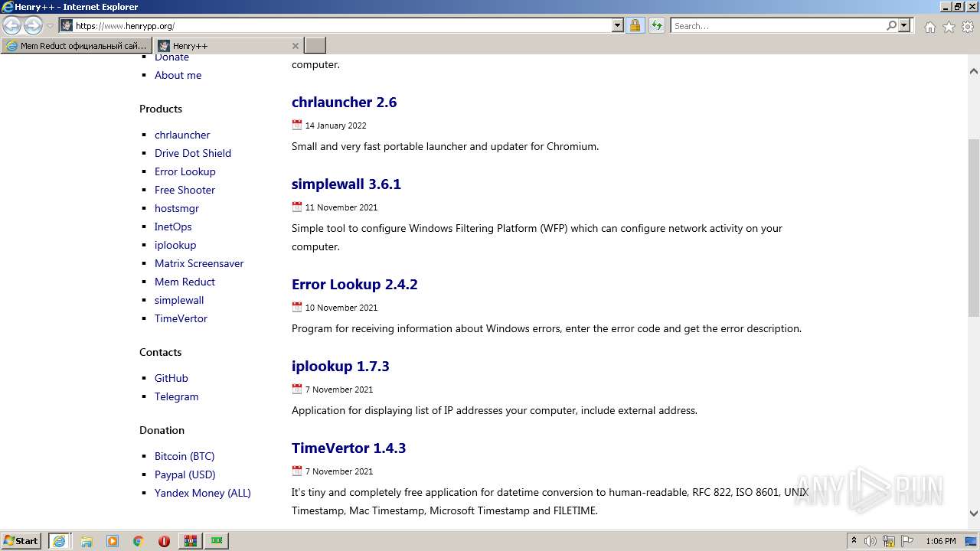Screen dimensions: 980x551
Task: Open Windows Explorer folder taskbar icon
Action: click(87, 541)
